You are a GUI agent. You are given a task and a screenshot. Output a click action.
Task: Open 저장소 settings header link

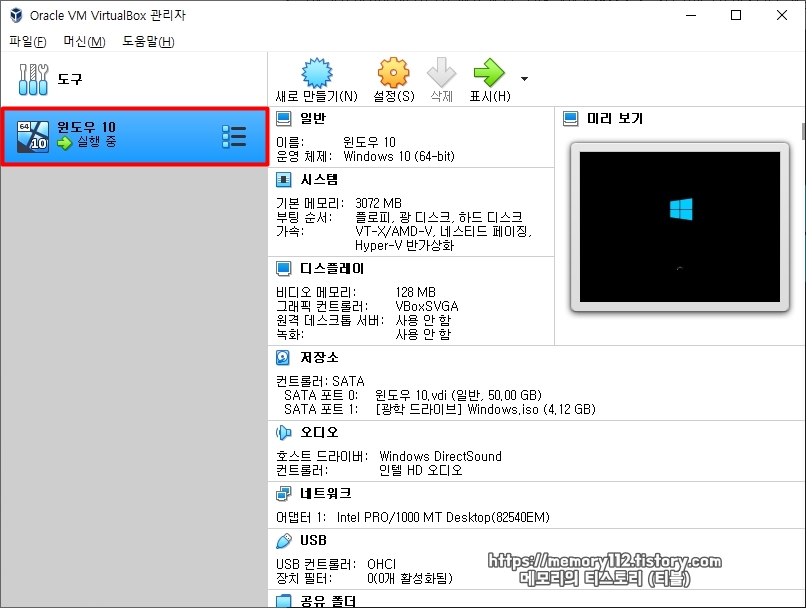click(319, 357)
